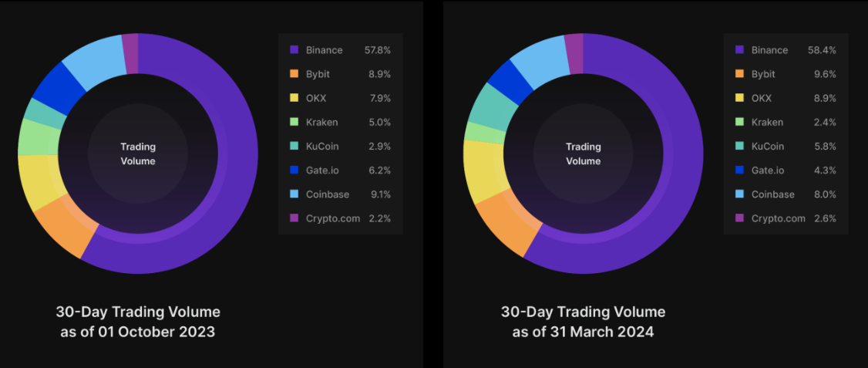Image resolution: width=868 pixels, height=368 pixels.
Task: Click Binance purple swatch in October 2023 legend
Action: (294, 50)
